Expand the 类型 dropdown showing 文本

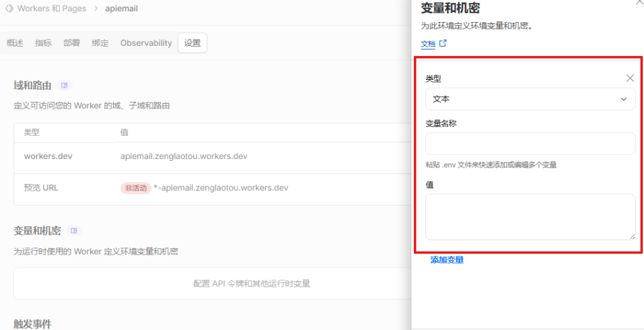click(530, 99)
